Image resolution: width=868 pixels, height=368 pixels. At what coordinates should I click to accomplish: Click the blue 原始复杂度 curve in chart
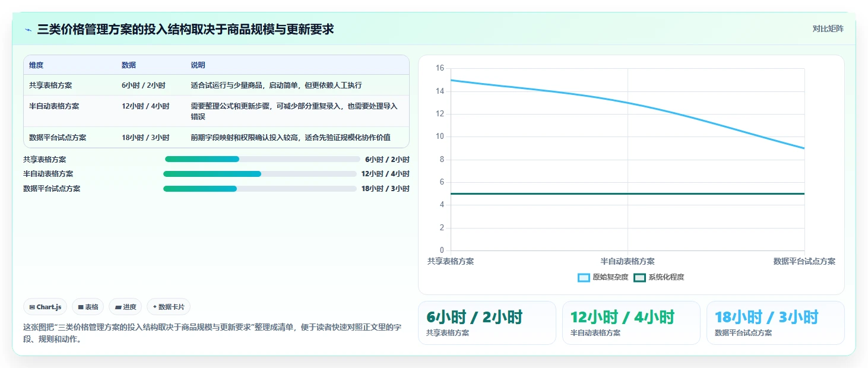pos(628,103)
